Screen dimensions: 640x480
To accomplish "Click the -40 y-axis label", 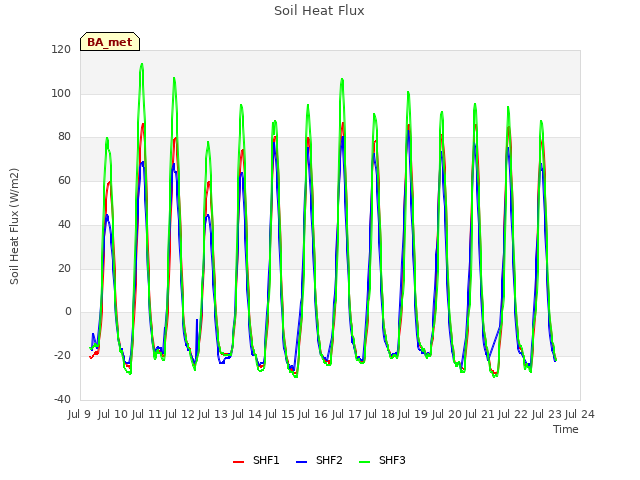I will (x=62, y=399).
